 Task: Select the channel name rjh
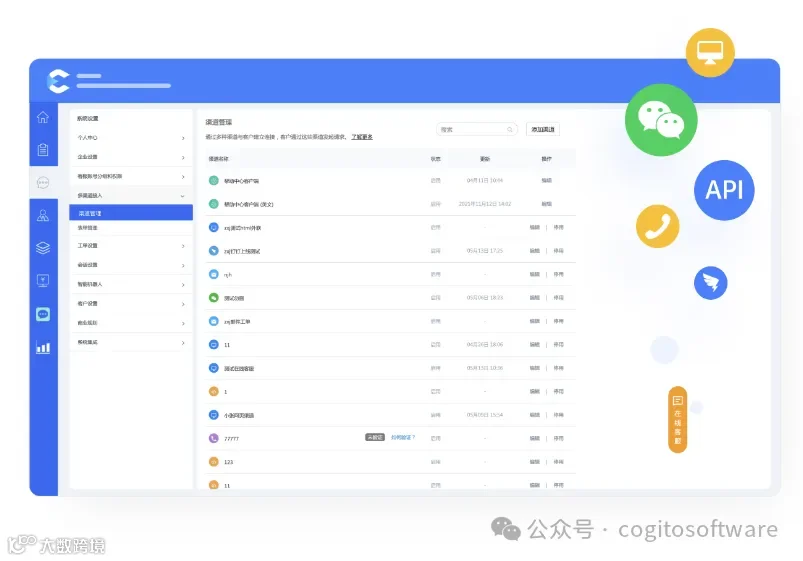tap(228, 275)
